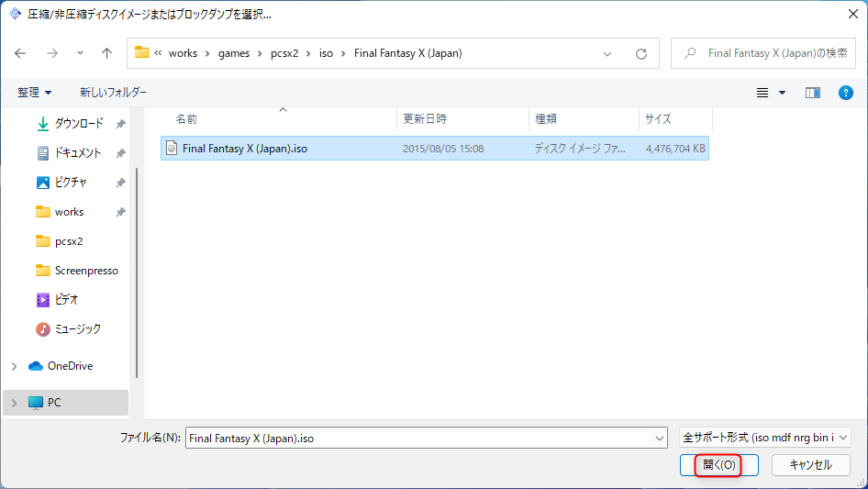Open help with the question mark icon
The image size is (868, 489).
click(845, 93)
